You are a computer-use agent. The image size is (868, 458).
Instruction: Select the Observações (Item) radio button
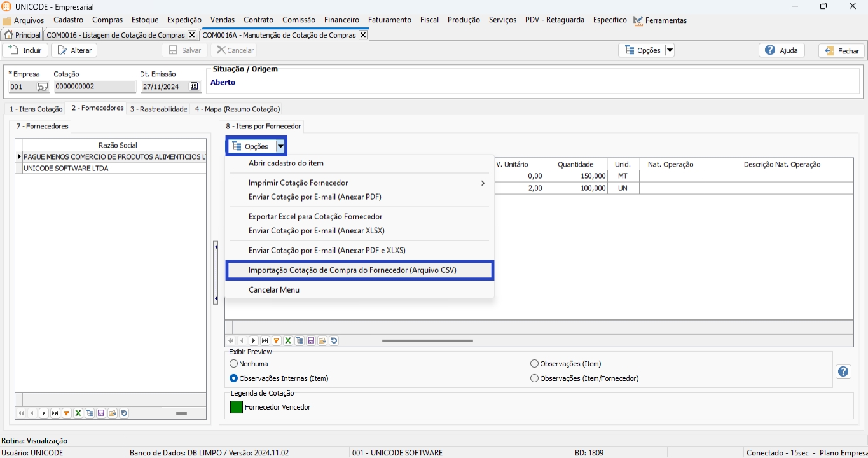535,364
